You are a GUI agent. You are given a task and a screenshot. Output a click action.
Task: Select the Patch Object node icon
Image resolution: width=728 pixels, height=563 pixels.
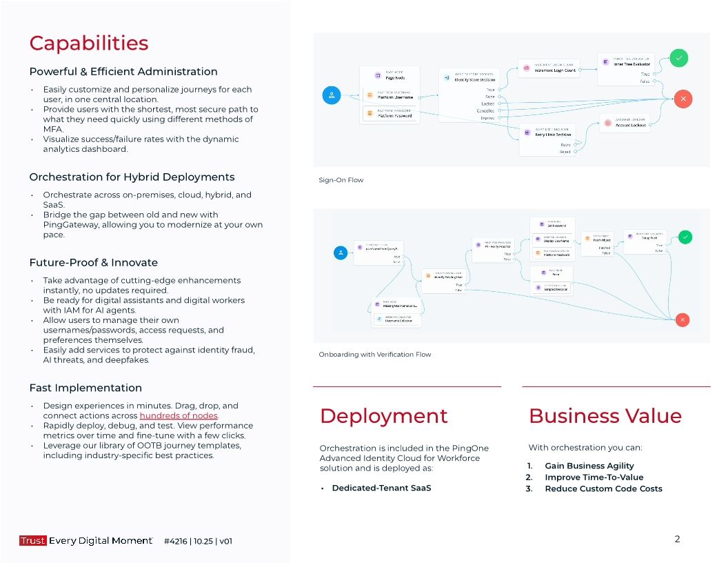(x=587, y=239)
